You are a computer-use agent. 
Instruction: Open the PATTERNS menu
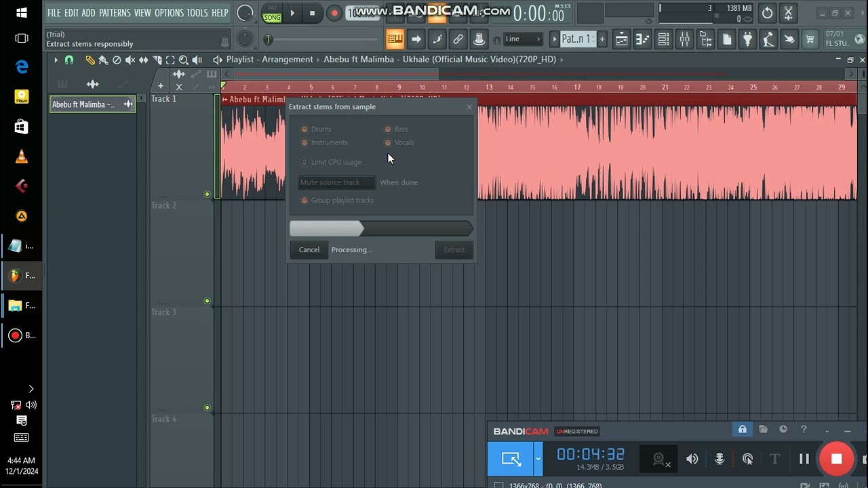(x=115, y=13)
